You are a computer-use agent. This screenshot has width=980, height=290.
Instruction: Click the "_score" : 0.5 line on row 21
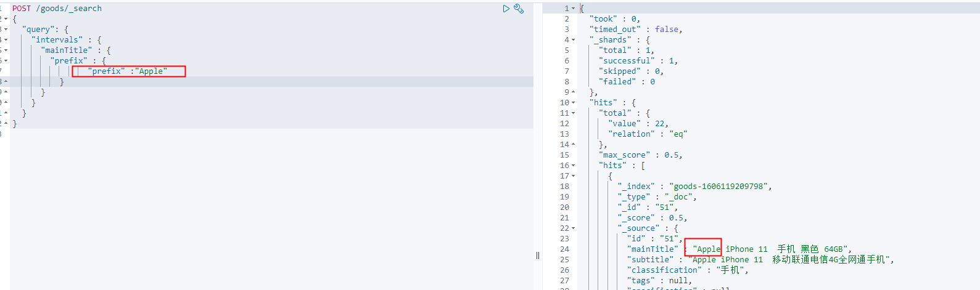click(x=653, y=218)
